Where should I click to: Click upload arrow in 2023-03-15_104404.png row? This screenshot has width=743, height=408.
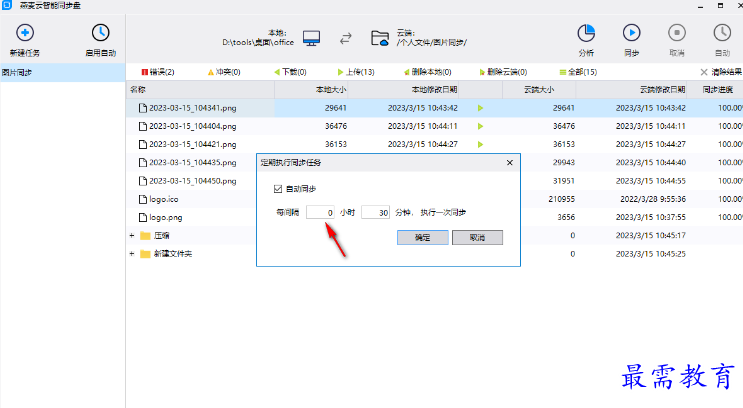tap(480, 126)
